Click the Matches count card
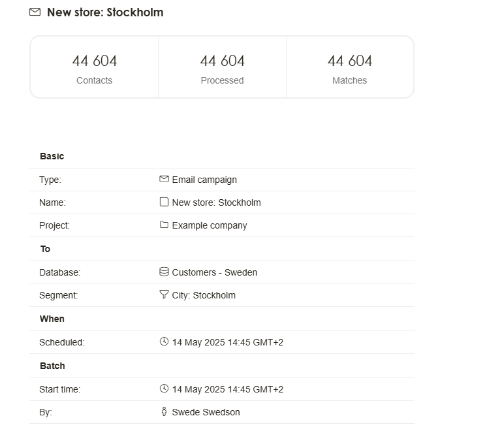Image resolution: width=487 pixels, height=448 pixels. (350, 67)
